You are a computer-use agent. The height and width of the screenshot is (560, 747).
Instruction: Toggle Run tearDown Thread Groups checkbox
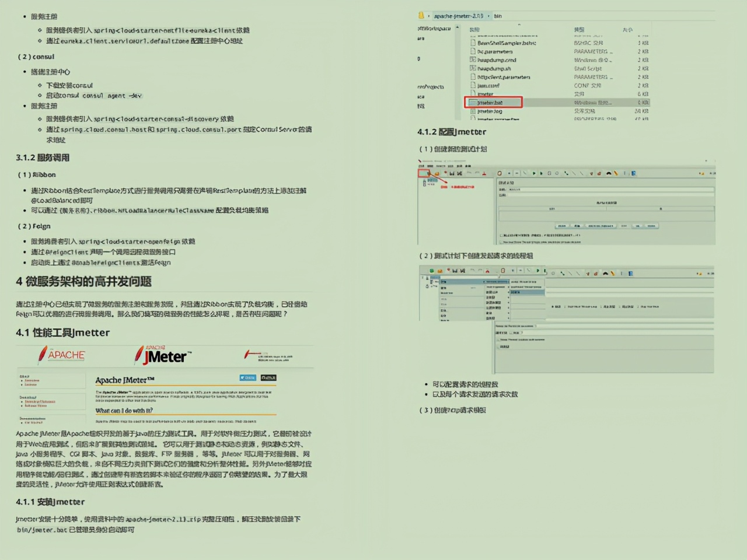click(501, 242)
